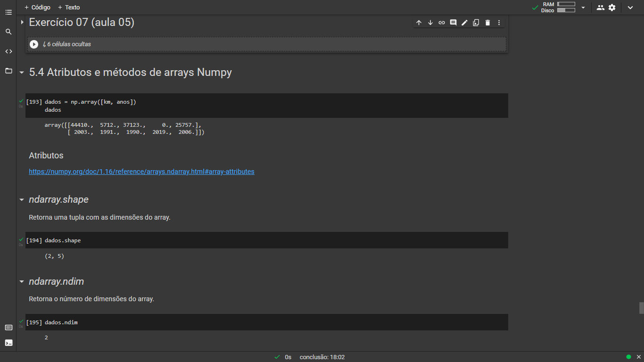Click into the dados = np.array code cell
The image size is (644, 362).
[276, 106]
